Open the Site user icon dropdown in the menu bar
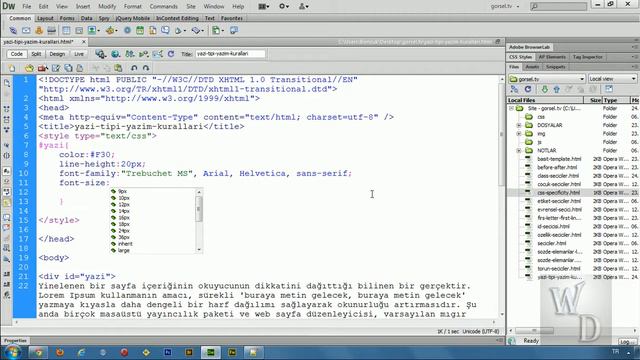Screen dimensions: 640x360 [x=304, y=7]
